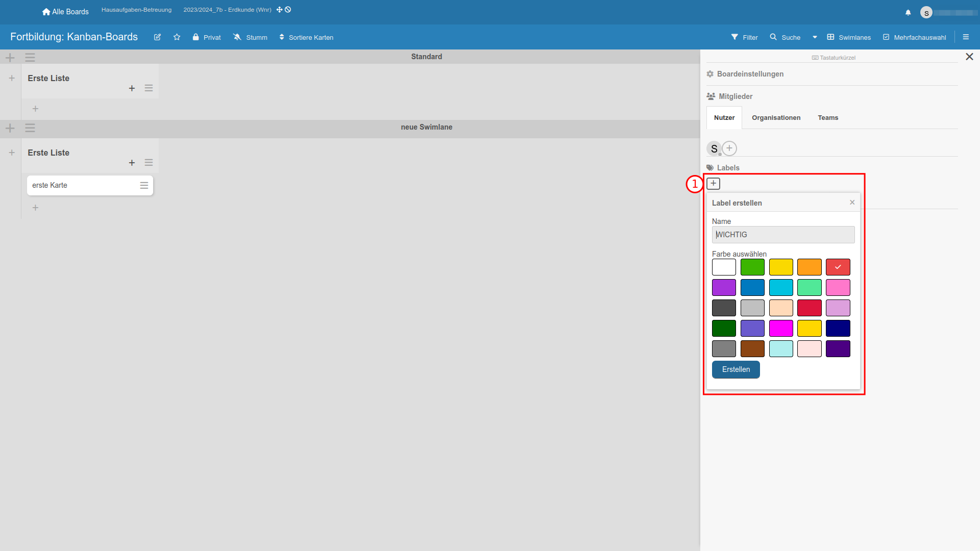Click the label Name input field
Screen dimensions: 980x551
pyautogui.click(x=783, y=235)
